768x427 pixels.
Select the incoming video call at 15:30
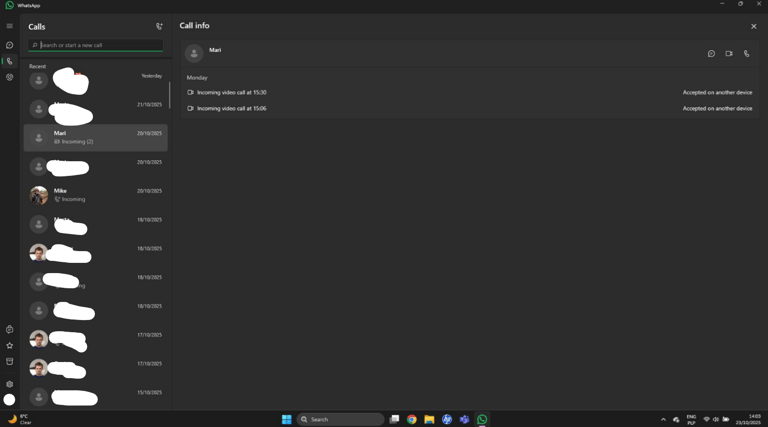click(x=470, y=92)
